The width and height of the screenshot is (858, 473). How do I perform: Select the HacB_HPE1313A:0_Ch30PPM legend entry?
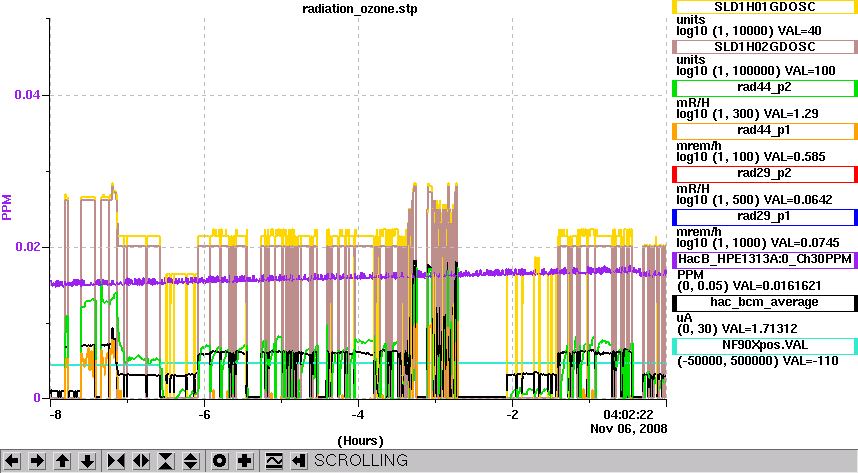[764, 259]
